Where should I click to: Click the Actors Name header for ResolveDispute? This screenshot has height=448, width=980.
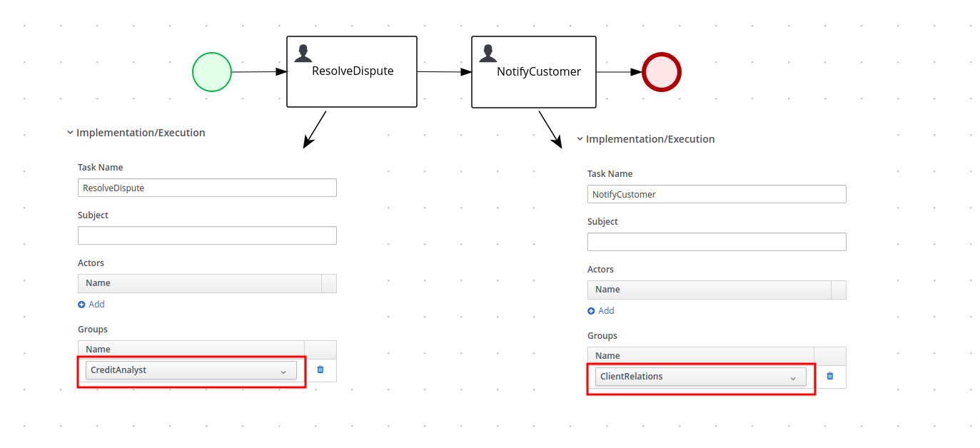tap(98, 282)
